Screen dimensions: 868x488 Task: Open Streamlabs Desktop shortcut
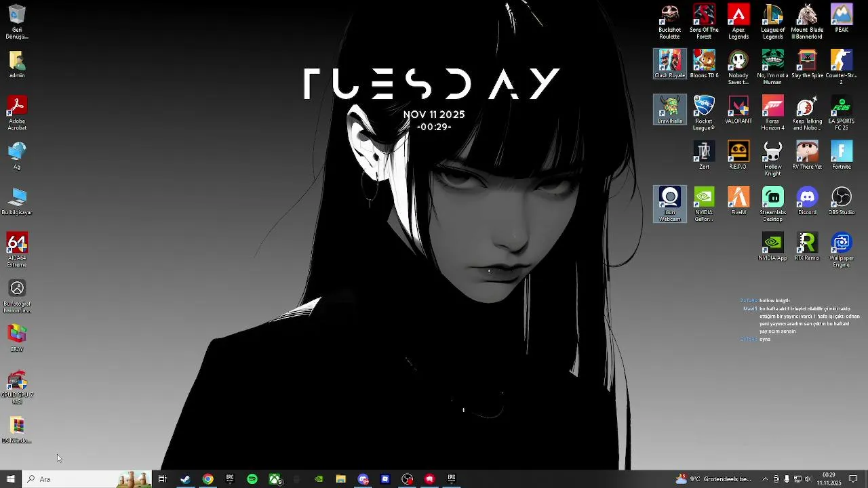coord(772,203)
